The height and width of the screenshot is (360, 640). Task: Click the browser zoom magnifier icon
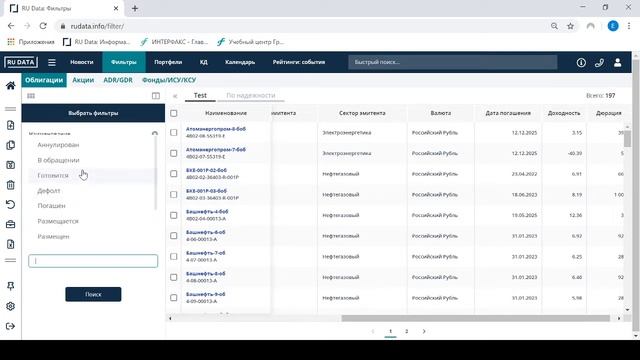[x=554, y=26]
